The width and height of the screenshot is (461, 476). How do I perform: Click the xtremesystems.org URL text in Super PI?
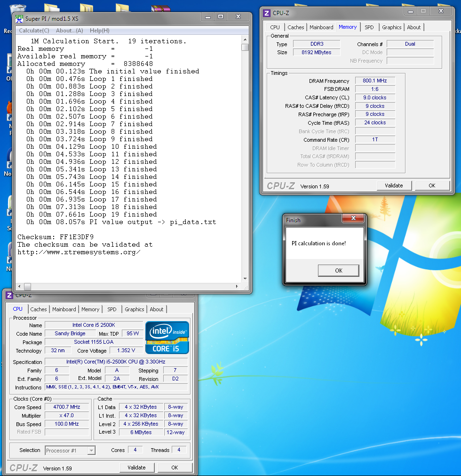[x=79, y=252]
